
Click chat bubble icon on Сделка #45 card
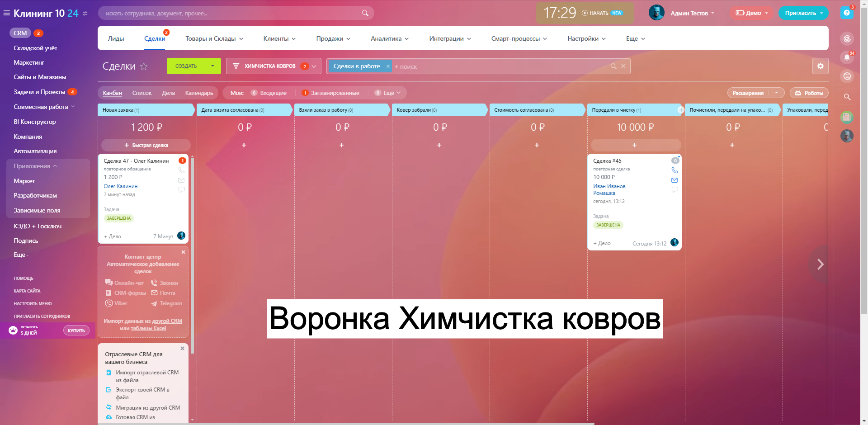[675, 190]
